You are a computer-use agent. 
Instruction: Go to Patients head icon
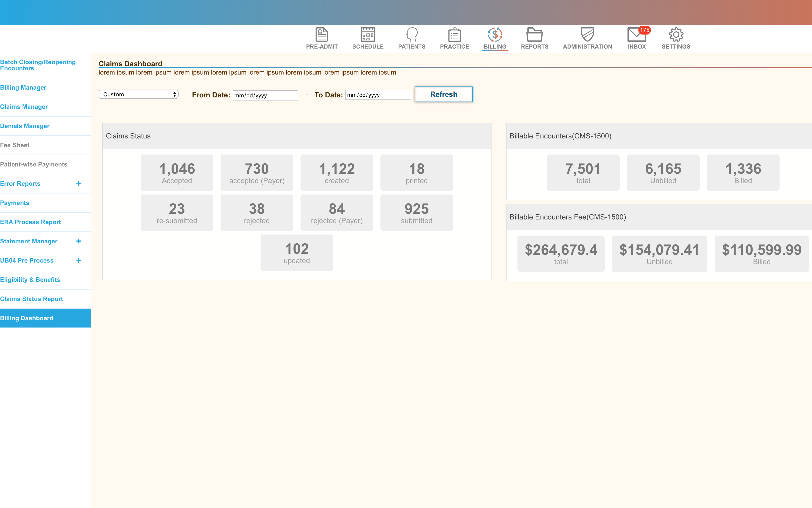412,35
